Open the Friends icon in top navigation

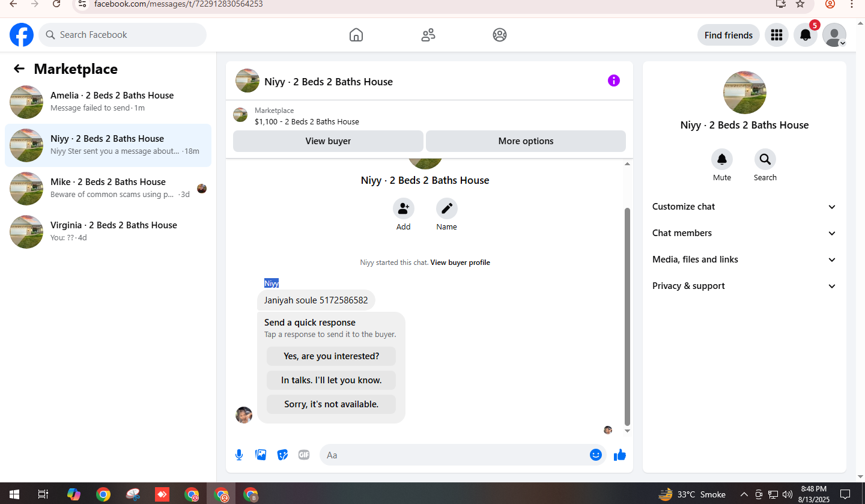[428, 35]
